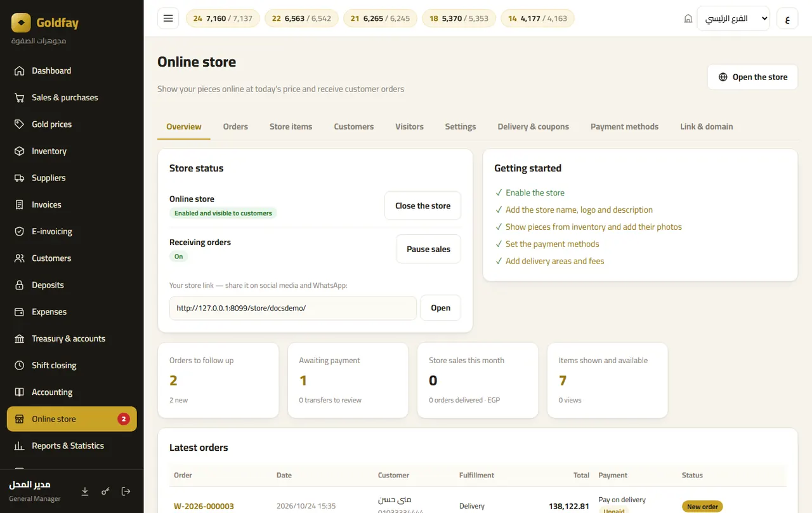The width and height of the screenshot is (812, 513).
Task: Click the Goldfay logo icon
Action: pyautogui.click(x=21, y=23)
